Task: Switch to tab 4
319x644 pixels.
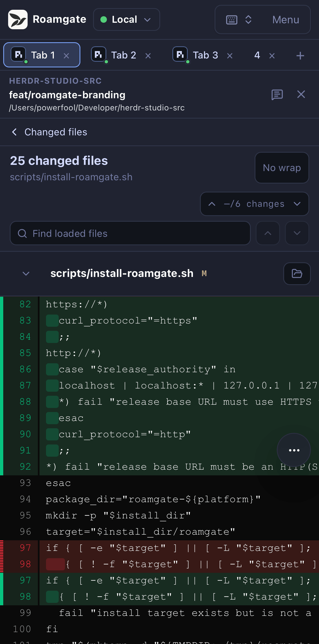Action: click(x=257, y=55)
